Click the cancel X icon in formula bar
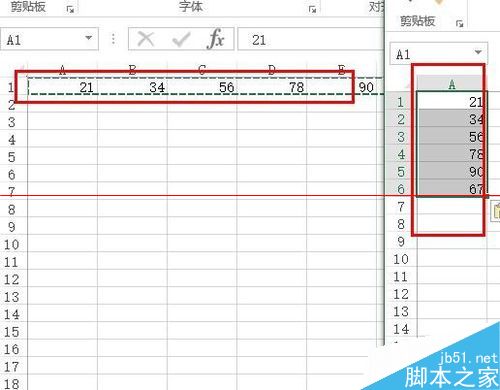The height and width of the screenshot is (390, 500). pos(146,39)
